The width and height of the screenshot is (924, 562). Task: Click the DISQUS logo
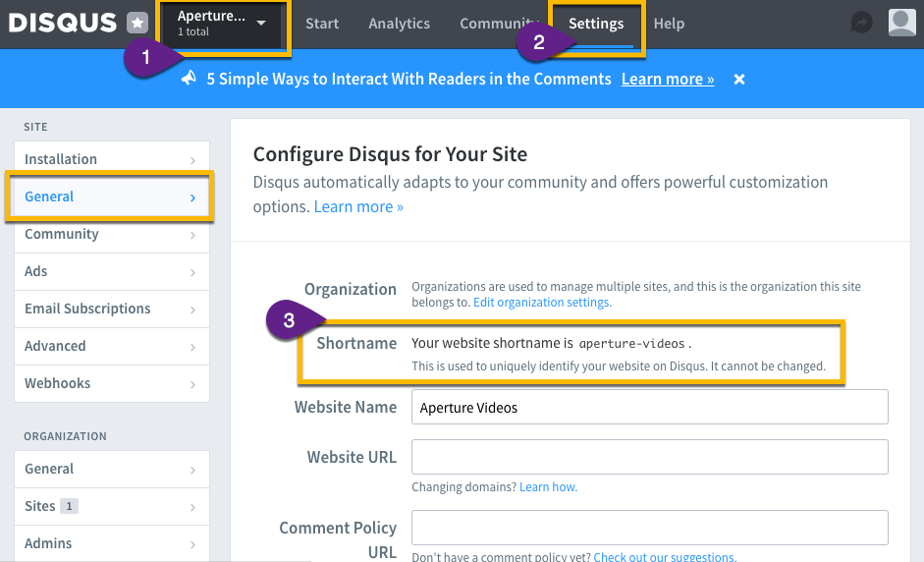63,23
